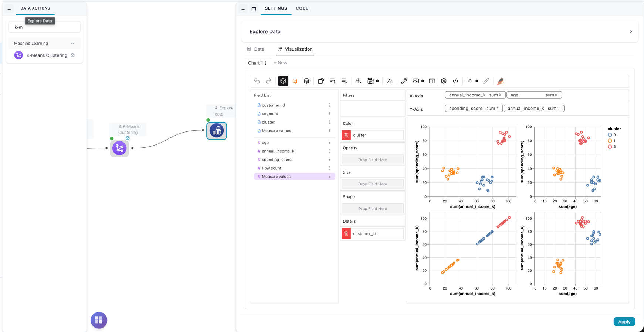The image size is (644, 332).
Task: Open the Visualization tab
Action: coord(295,49)
